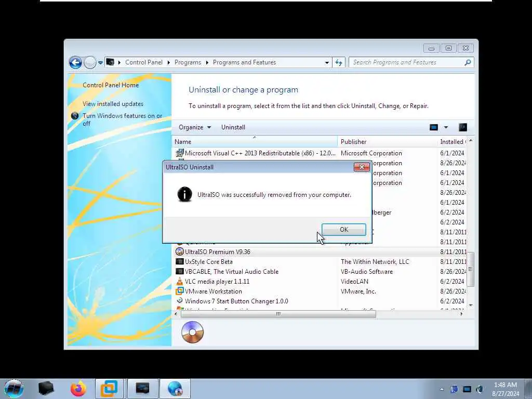Sort by the Installed On column header

(453, 142)
